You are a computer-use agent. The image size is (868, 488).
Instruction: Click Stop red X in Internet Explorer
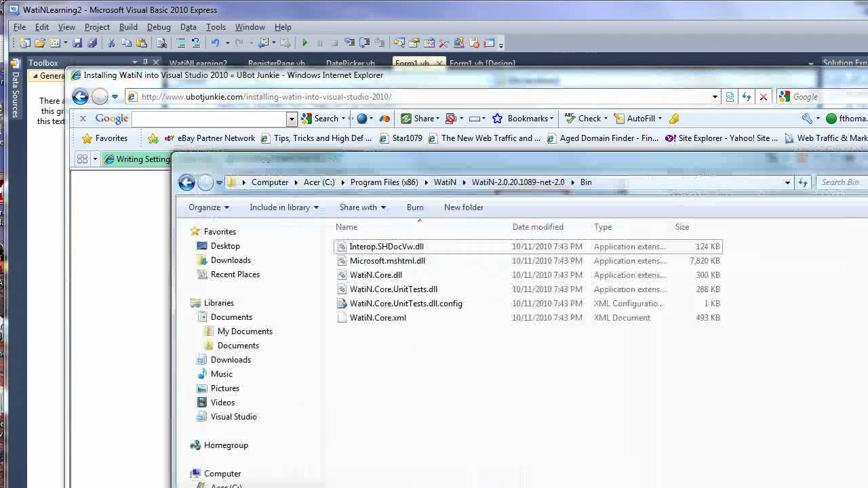click(763, 97)
